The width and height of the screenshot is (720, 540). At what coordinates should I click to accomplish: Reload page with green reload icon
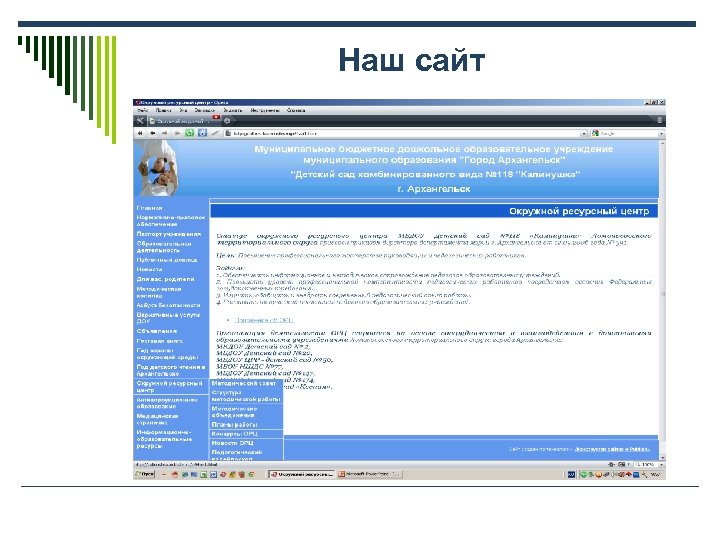tap(189, 134)
